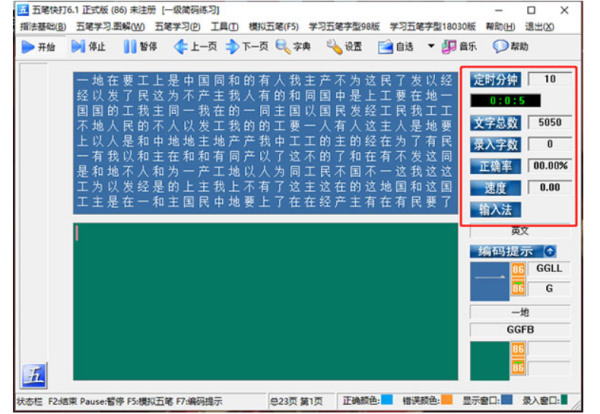
Task: Click the GGLL code field
Action: (549, 269)
